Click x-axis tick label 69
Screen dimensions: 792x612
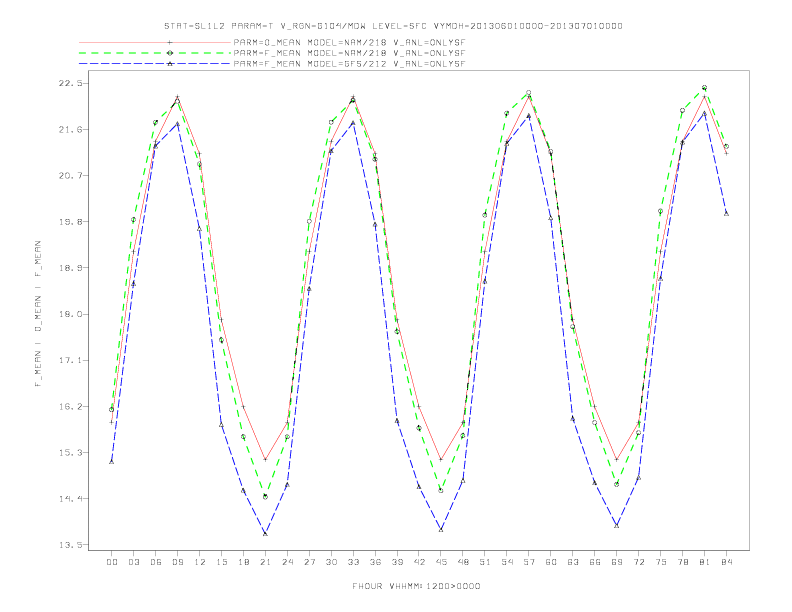pyautogui.click(x=617, y=562)
